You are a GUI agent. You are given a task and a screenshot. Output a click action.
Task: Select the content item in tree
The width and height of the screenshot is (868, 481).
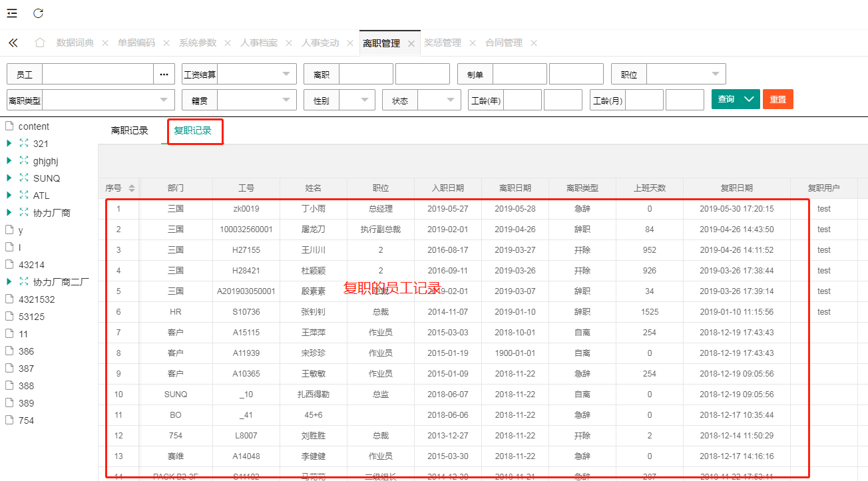pos(33,126)
